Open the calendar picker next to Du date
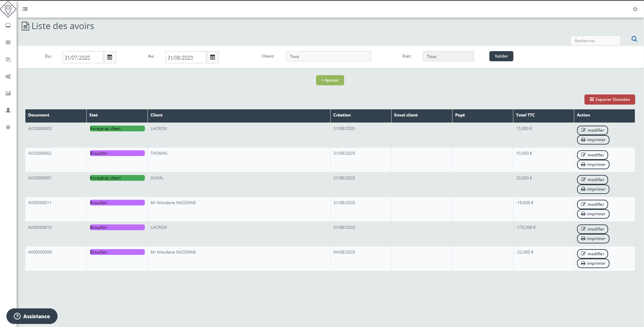 click(x=110, y=57)
